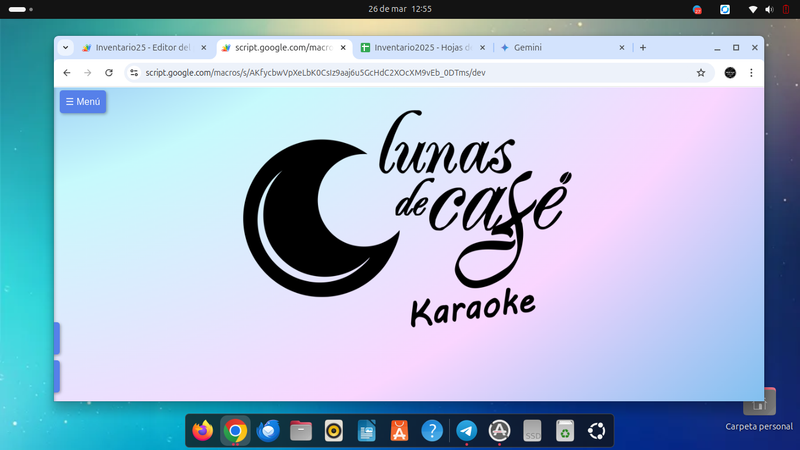Switch to the Inventario25 Editor tab
The image size is (800, 450).
tap(140, 47)
